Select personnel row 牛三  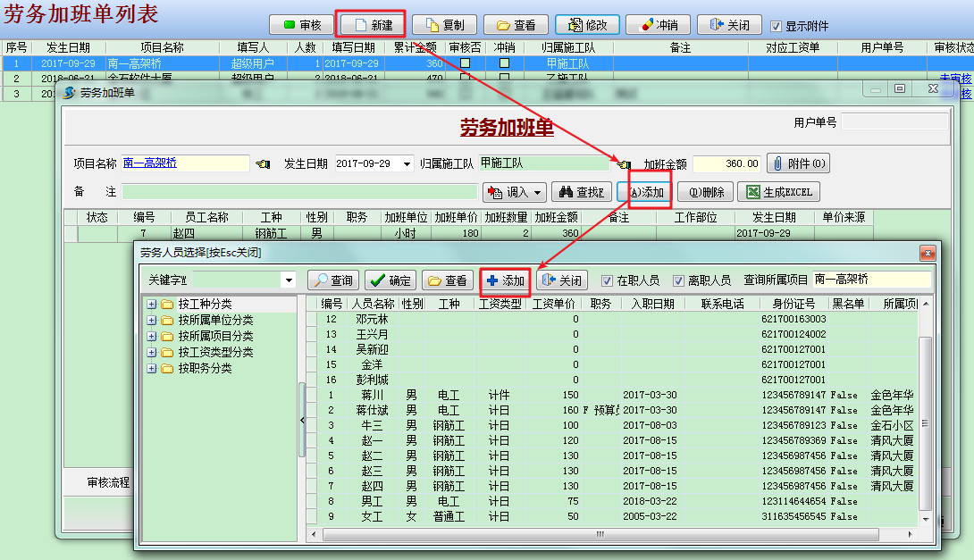[x=612, y=425]
